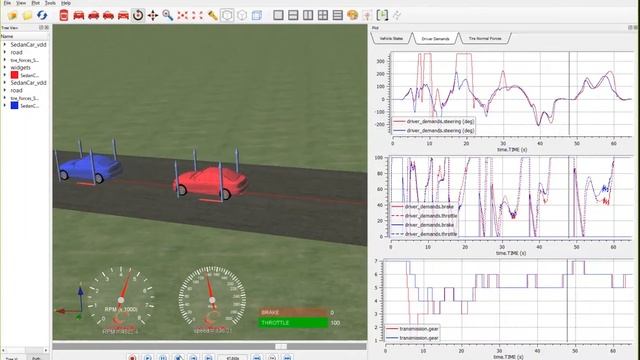Image resolution: width=640 pixels, height=360 pixels.
Task: Open the File menu
Action: [x=7, y=3]
